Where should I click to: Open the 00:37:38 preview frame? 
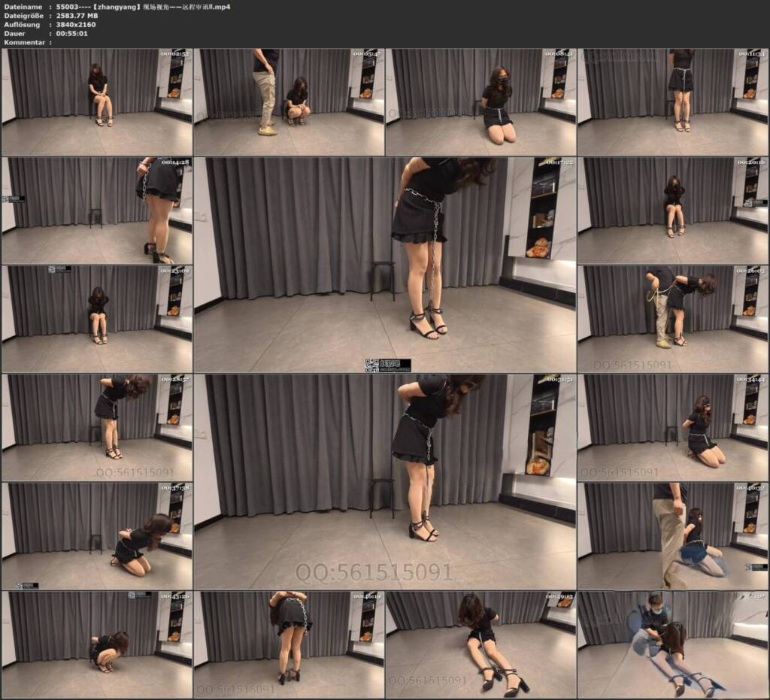point(97,536)
